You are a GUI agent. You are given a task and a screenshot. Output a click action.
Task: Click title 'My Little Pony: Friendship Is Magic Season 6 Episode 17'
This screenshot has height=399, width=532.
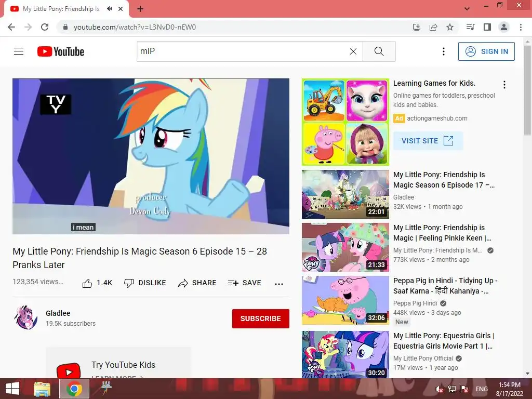click(444, 180)
